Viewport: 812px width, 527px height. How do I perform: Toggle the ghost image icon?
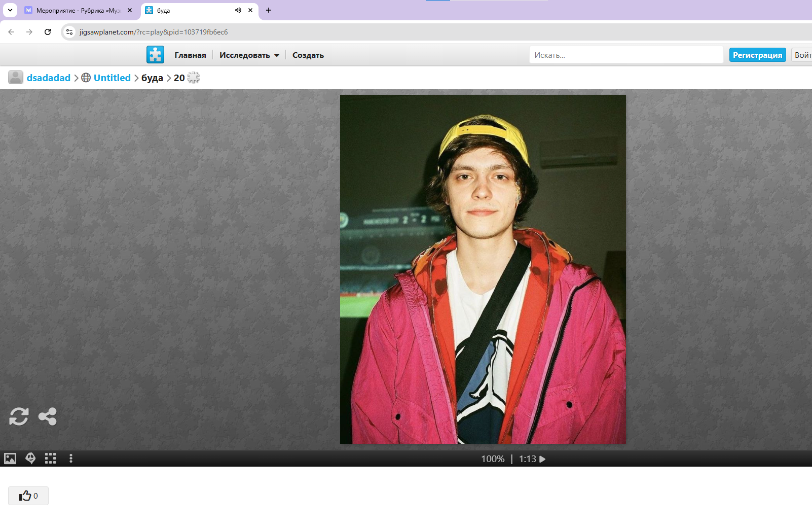pyautogui.click(x=30, y=459)
